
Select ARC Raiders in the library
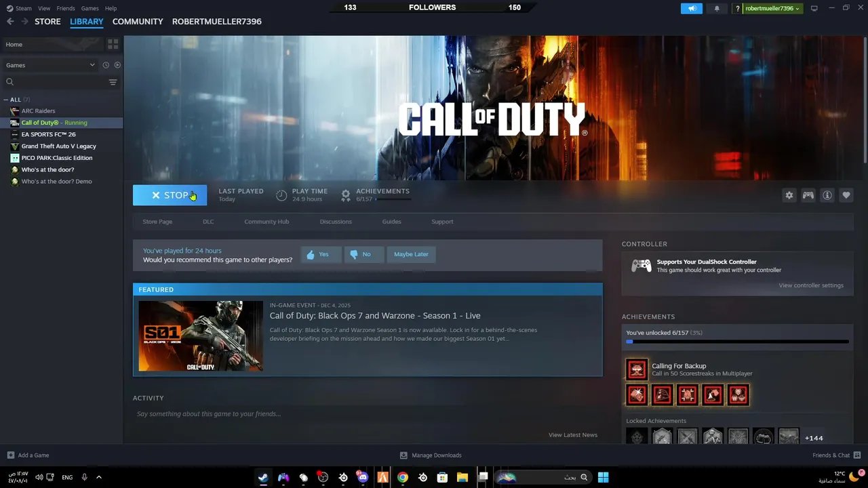pos(38,111)
